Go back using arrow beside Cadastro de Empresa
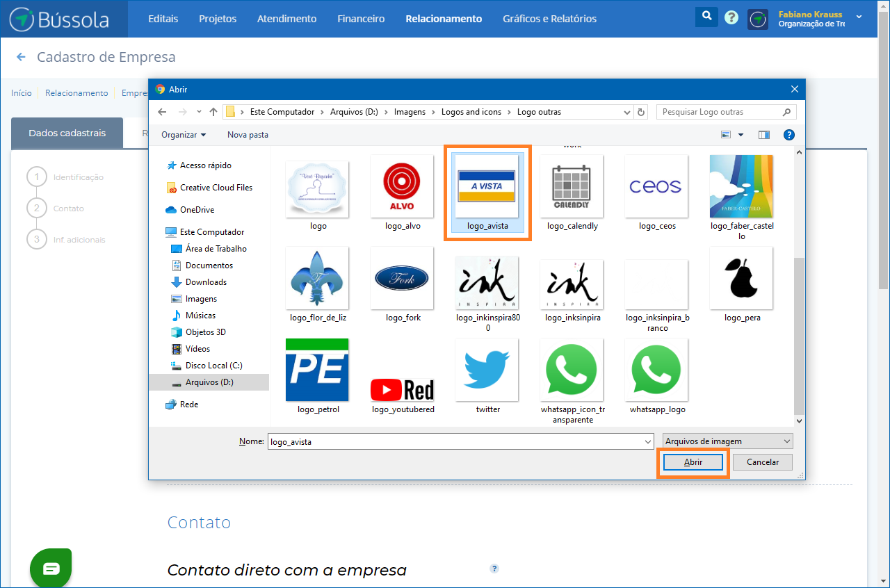This screenshot has height=588, width=890. [x=21, y=57]
